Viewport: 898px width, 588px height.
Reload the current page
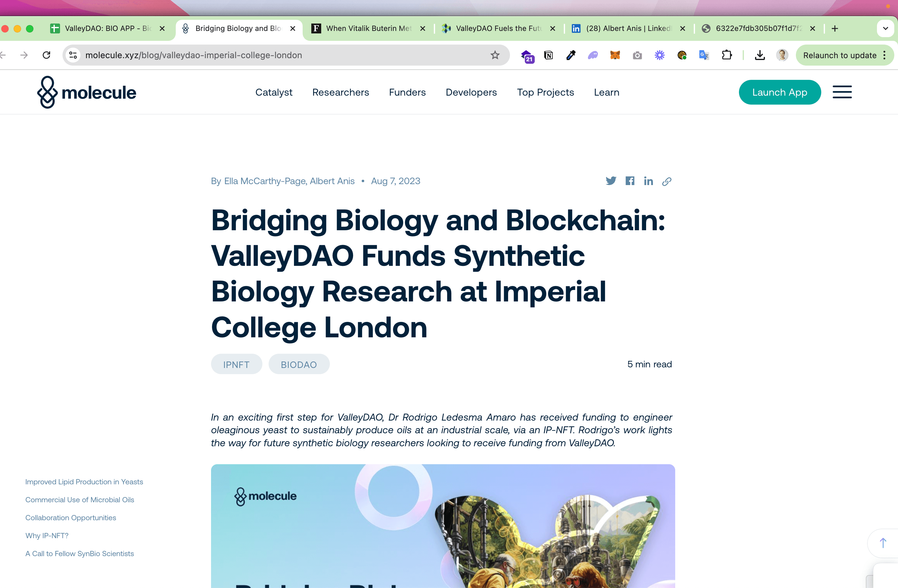[x=46, y=55]
